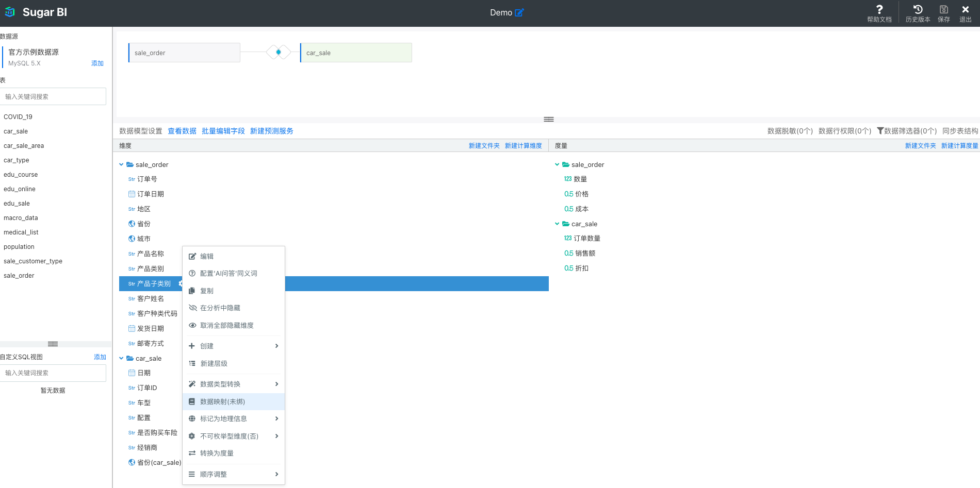Select the car_sale_area table in the list
Viewport: 980px width, 488px height.
pos(24,146)
